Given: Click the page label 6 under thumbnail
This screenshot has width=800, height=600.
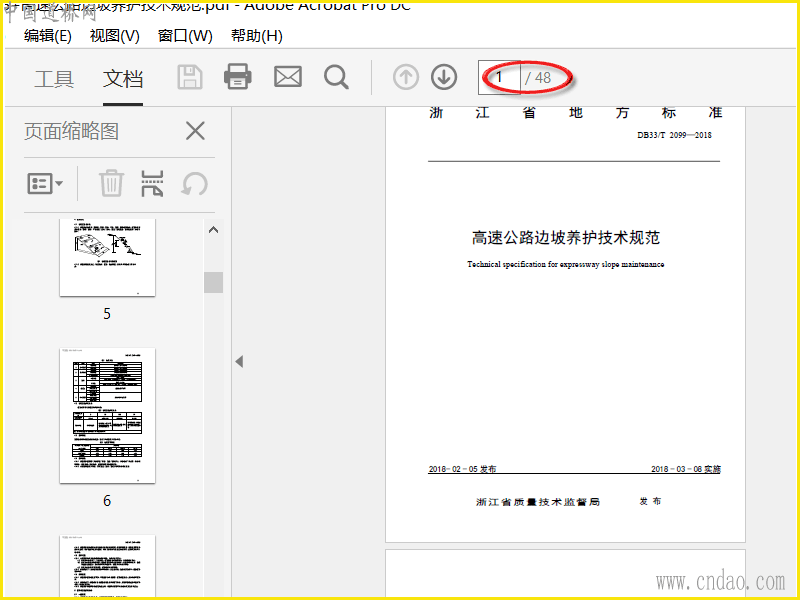Looking at the screenshot, I should pos(107,501).
